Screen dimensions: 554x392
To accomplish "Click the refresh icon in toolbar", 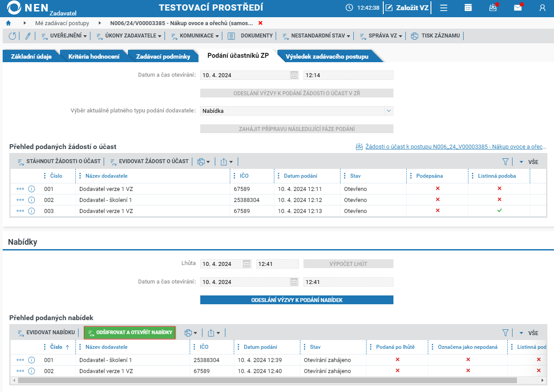I will click(x=12, y=36).
